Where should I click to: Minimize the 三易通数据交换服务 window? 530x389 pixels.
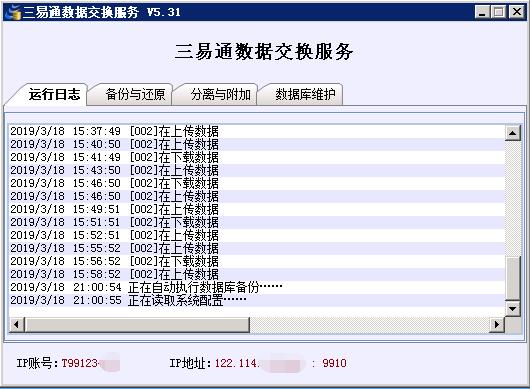pos(482,12)
